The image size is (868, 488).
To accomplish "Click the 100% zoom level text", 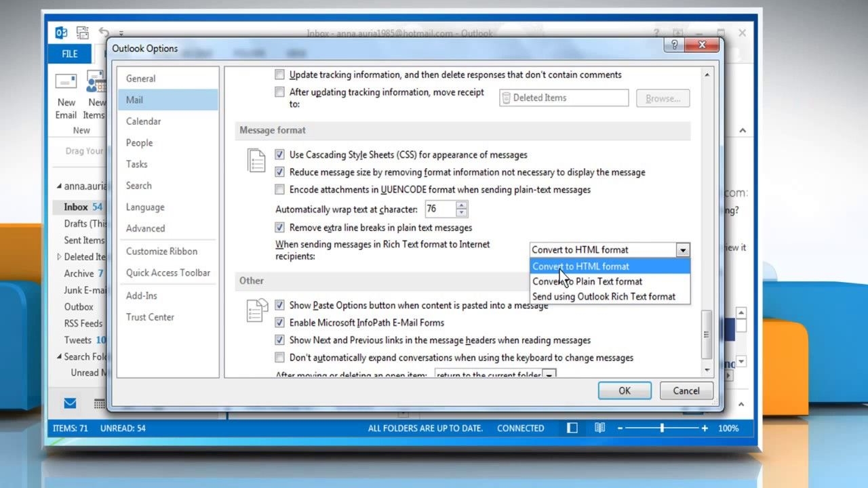I will [728, 428].
